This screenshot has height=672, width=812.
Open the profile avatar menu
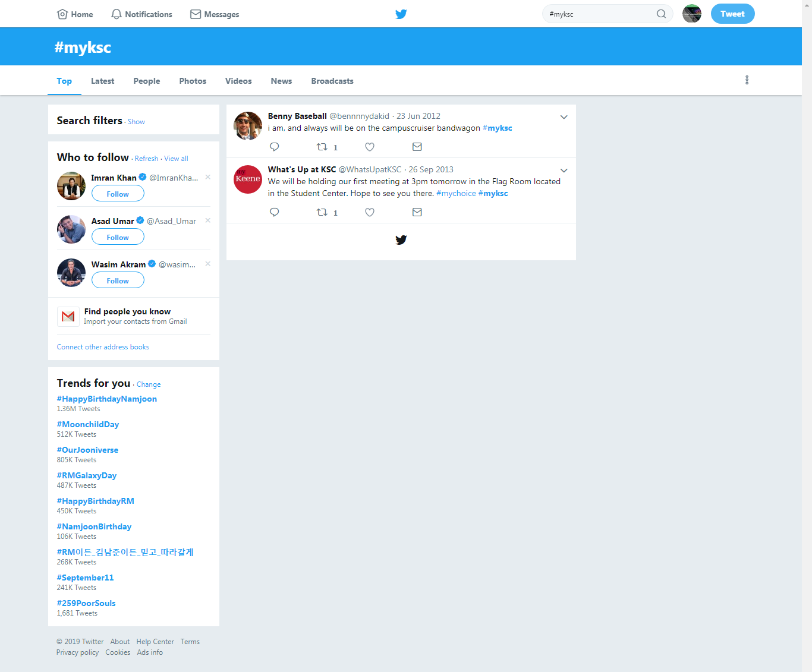(692, 14)
